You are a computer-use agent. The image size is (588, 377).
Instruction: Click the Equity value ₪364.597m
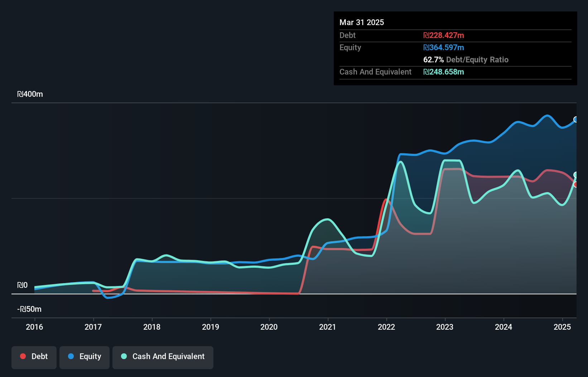[444, 47]
